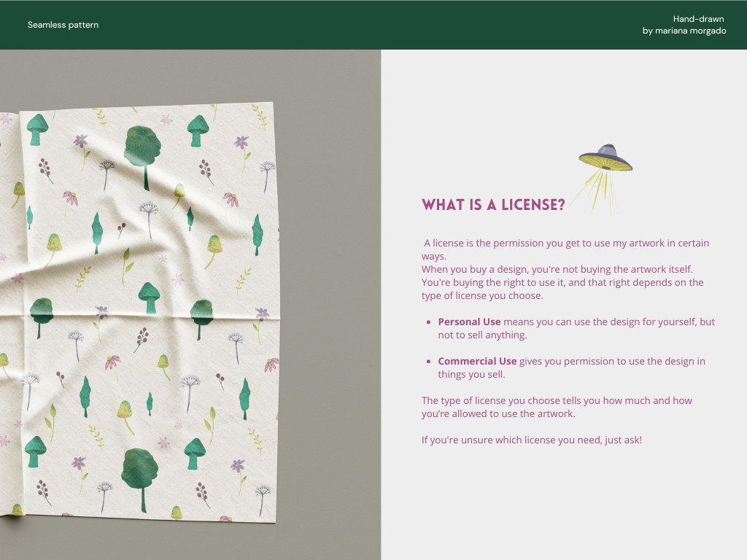Viewport: 747px width, 560px height.
Task: Click the 'Hand-drawn' header label
Action: (698, 19)
